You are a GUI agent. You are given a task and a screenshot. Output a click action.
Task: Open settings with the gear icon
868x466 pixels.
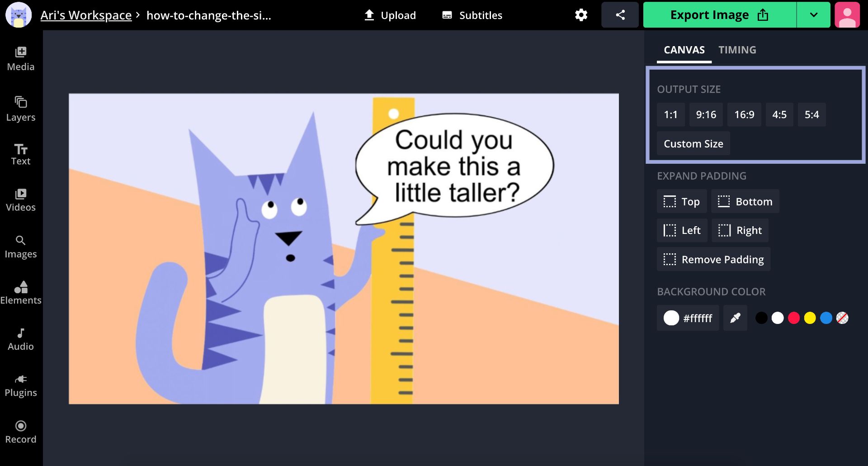click(x=581, y=15)
